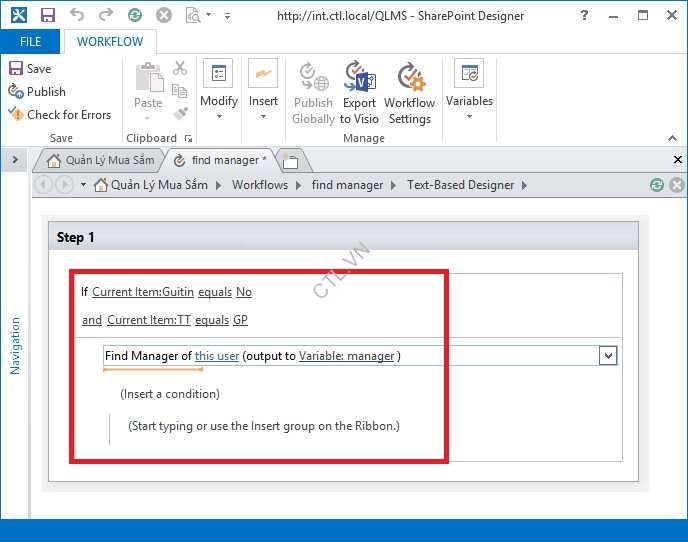
Task: Click the 'this user' link
Action: (x=217, y=356)
